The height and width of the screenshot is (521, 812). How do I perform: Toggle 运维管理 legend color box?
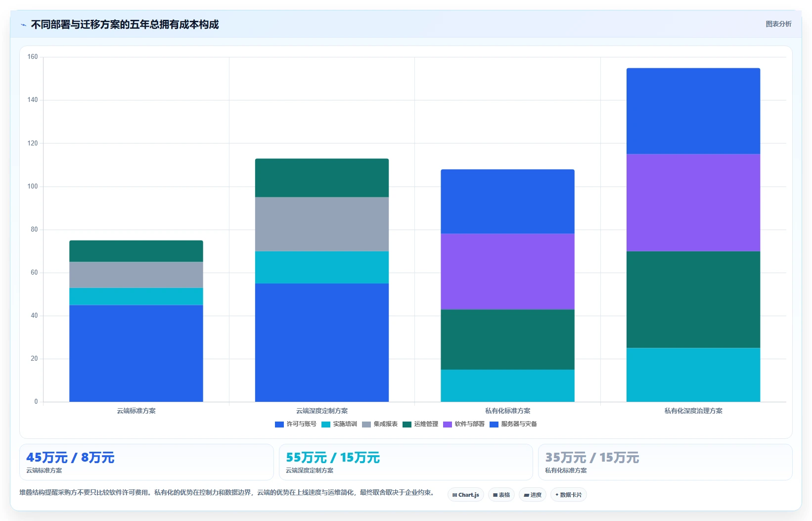407,425
